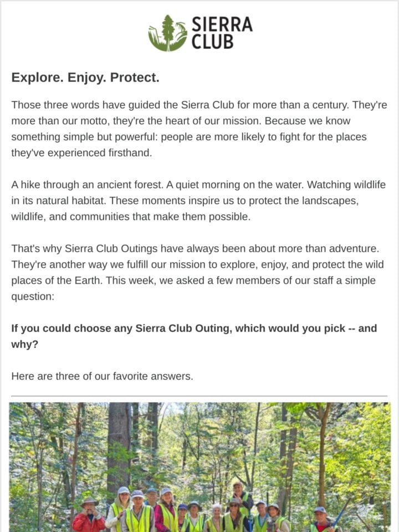Screen dimensions: 399x532
Task: Click the green tree Sierra Club logo icon
Action: click(167, 33)
